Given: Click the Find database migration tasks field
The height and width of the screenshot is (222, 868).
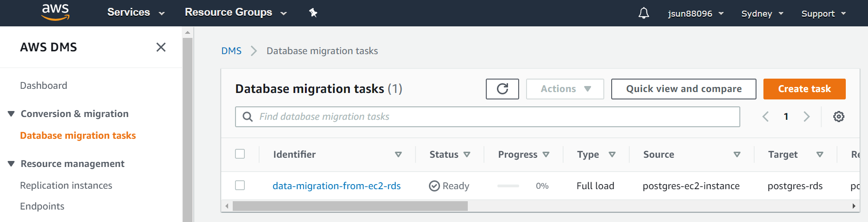Looking at the screenshot, I should [495, 117].
